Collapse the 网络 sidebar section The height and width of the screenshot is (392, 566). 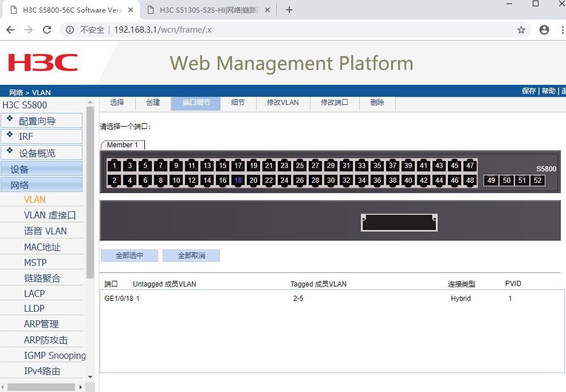tap(41, 185)
